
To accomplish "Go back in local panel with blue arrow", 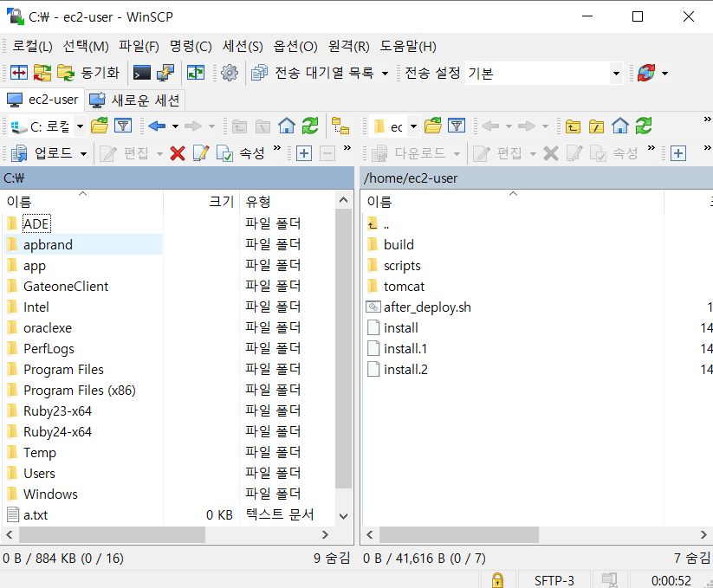I will [157, 126].
